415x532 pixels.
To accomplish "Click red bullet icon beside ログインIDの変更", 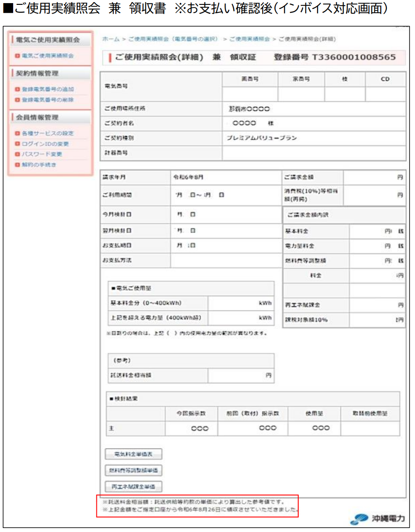I will [17, 144].
